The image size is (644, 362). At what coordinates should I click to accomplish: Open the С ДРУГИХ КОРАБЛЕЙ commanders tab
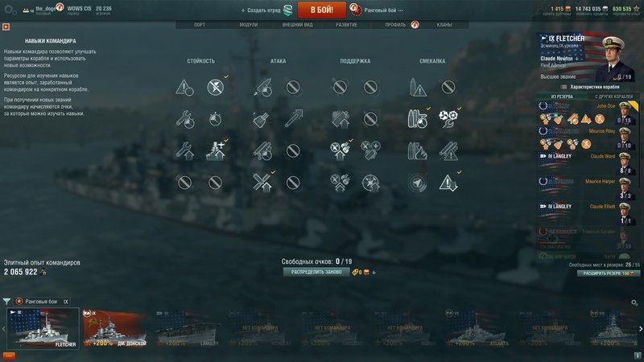click(613, 97)
